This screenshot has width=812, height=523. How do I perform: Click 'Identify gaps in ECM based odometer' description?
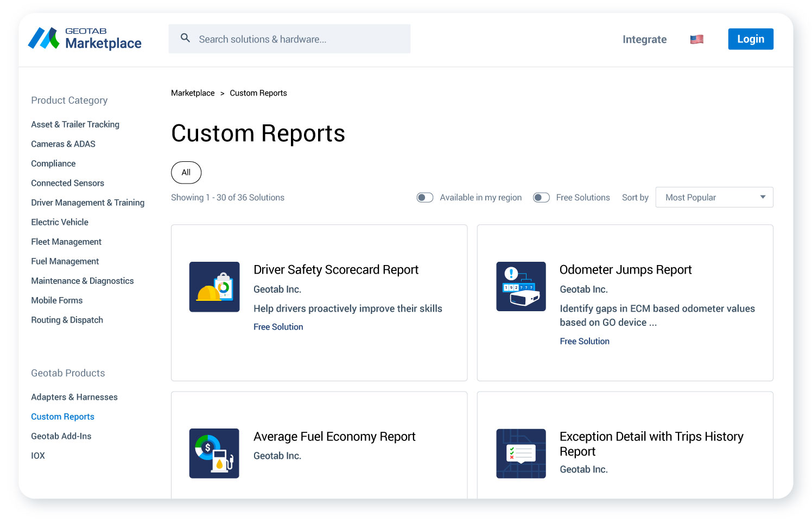click(x=657, y=316)
